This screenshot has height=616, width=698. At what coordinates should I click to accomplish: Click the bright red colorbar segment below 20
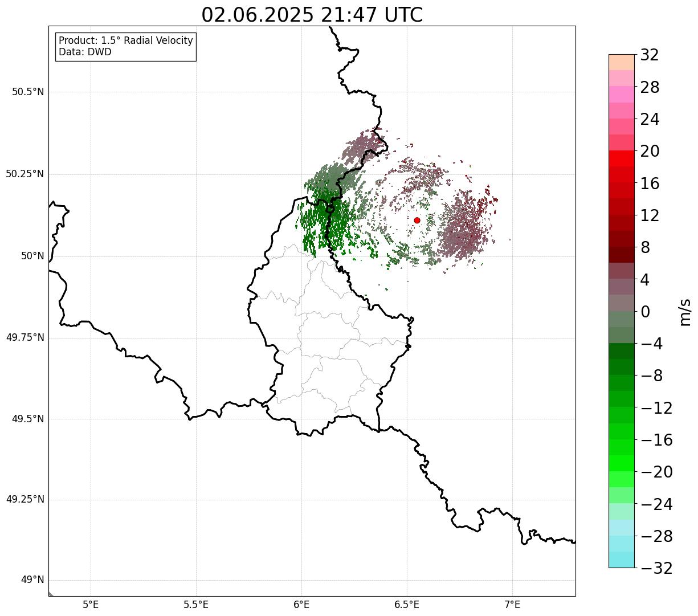(x=622, y=158)
